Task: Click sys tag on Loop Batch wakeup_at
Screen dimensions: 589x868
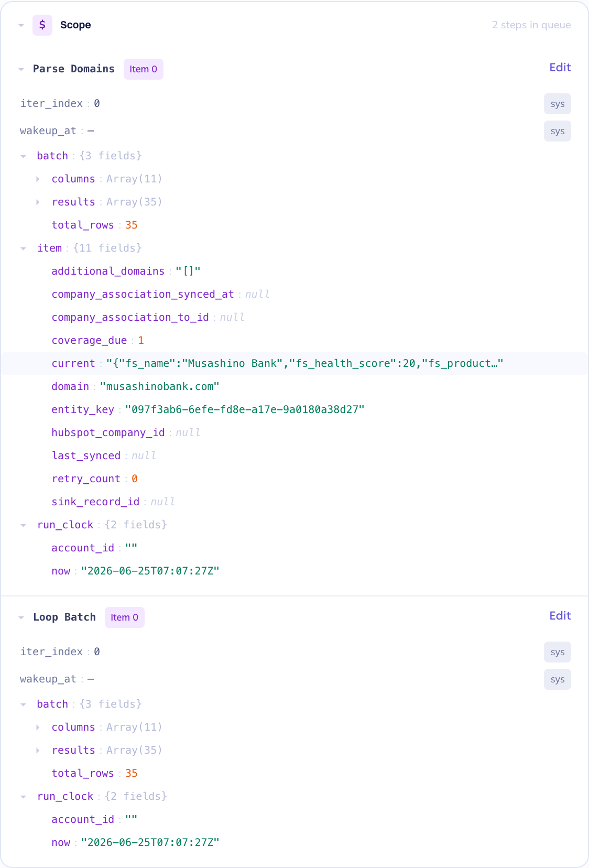Action: (x=558, y=679)
